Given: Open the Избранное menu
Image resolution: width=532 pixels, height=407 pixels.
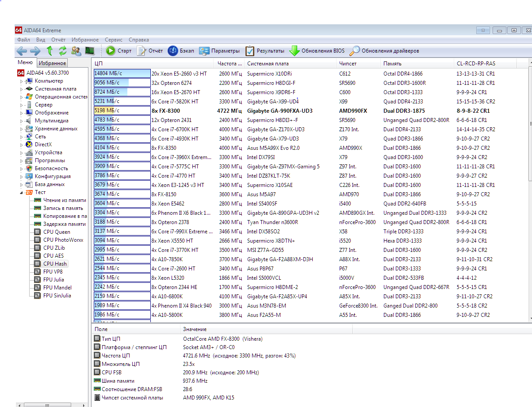Looking at the screenshot, I should (85, 40).
